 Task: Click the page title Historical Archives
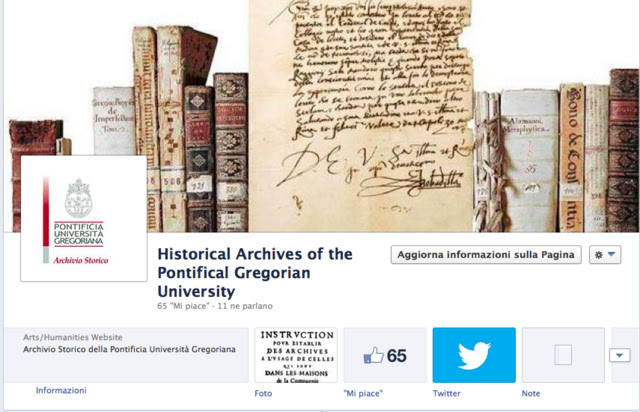[255, 273]
